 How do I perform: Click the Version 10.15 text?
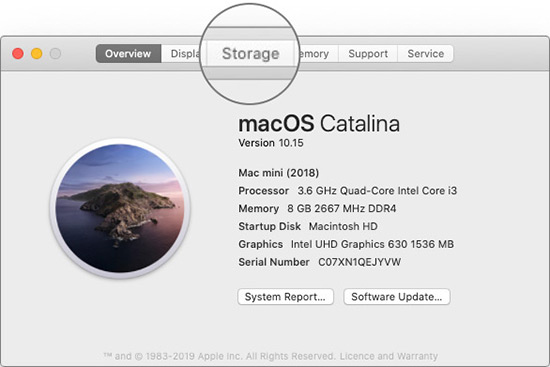271,143
